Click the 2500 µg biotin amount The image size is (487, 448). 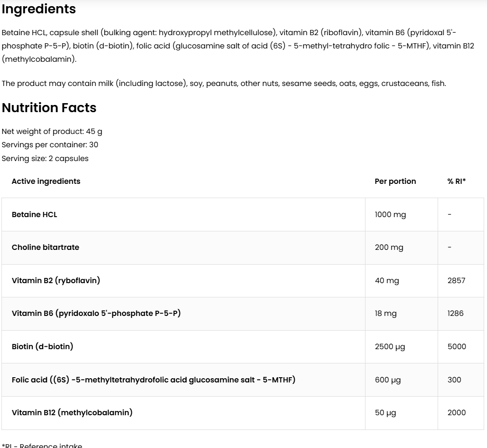pos(390,347)
